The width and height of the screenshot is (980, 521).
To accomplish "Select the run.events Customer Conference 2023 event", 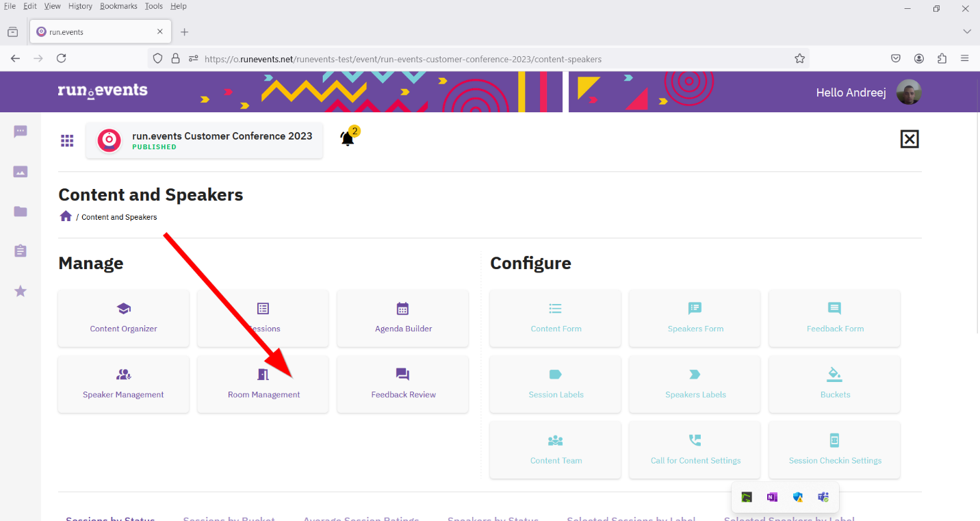I will tap(204, 140).
